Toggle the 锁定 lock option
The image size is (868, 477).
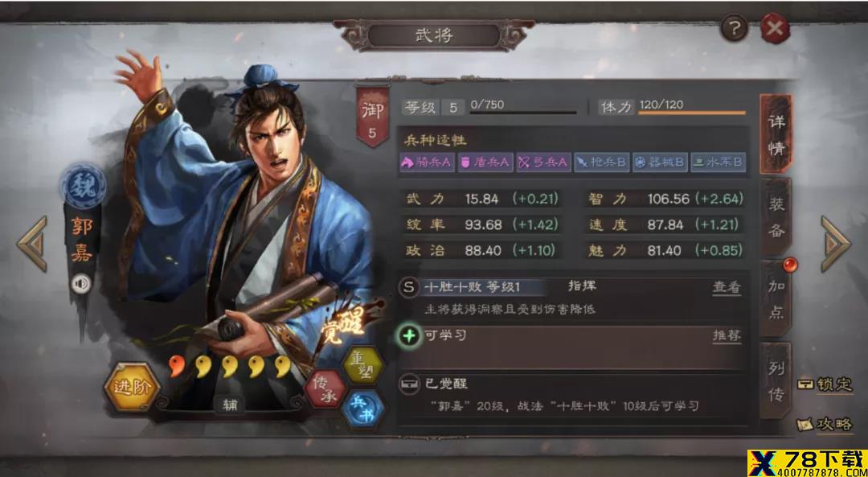(825, 384)
